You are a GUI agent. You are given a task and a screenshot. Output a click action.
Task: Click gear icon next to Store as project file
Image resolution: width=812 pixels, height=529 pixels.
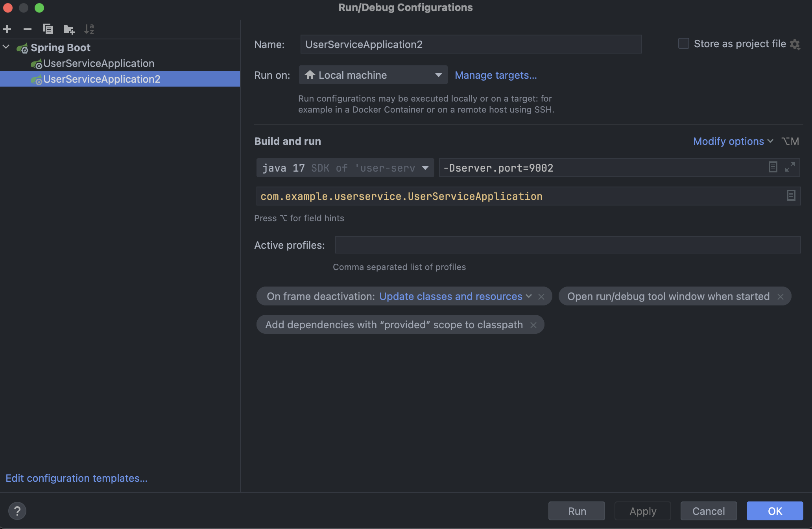(x=795, y=44)
